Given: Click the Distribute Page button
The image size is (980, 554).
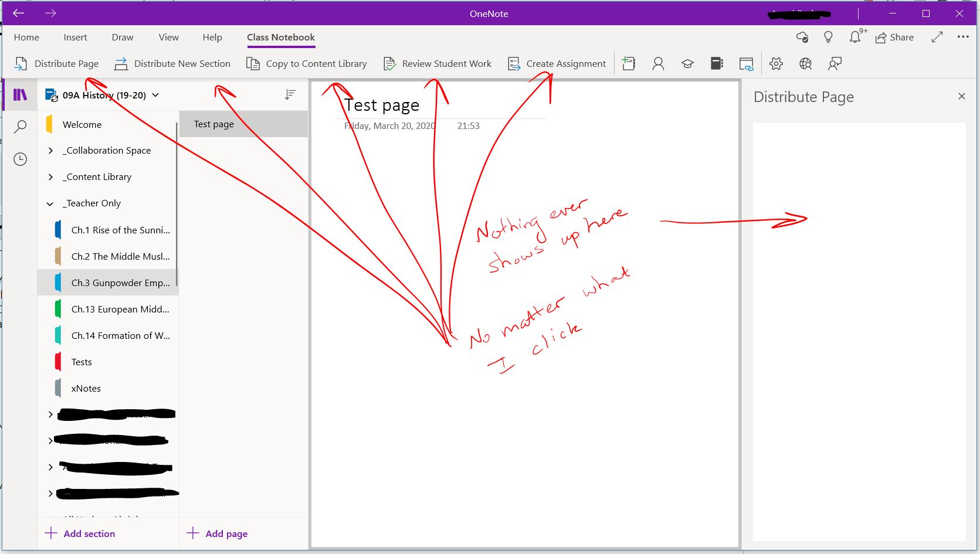Looking at the screenshot, I should click(x=56, y=63).
